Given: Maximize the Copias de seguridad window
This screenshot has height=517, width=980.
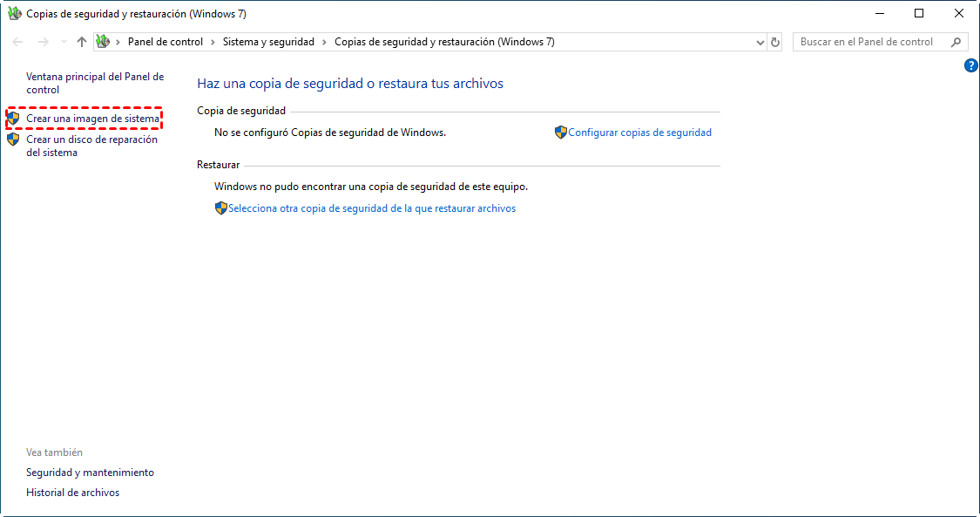Looking at the screenshot, I should [919, 13].
